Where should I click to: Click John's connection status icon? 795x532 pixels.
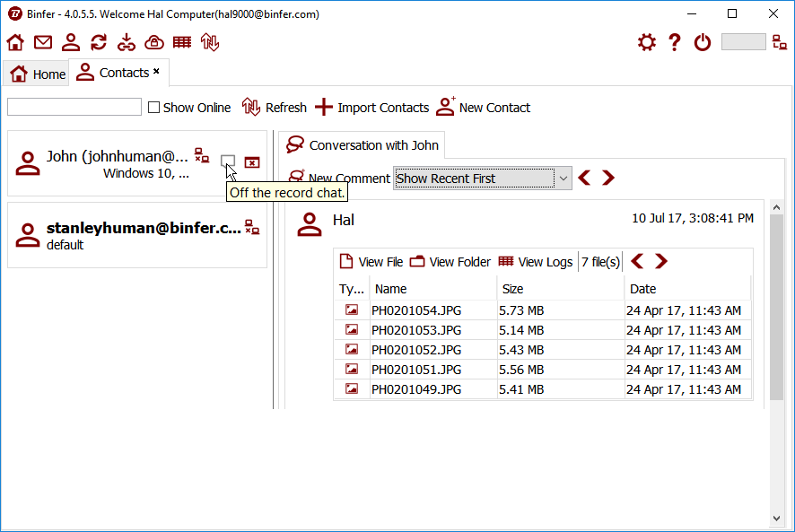point(202,156)
